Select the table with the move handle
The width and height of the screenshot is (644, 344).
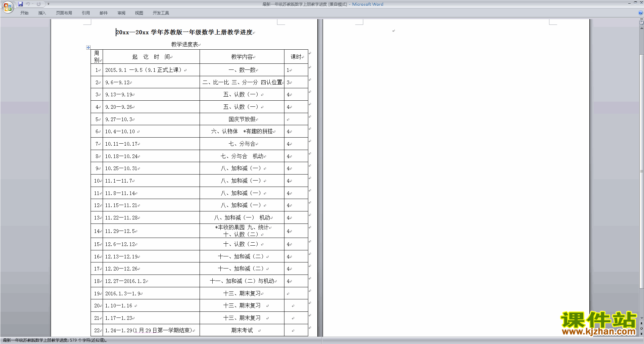tap(88, 47)
